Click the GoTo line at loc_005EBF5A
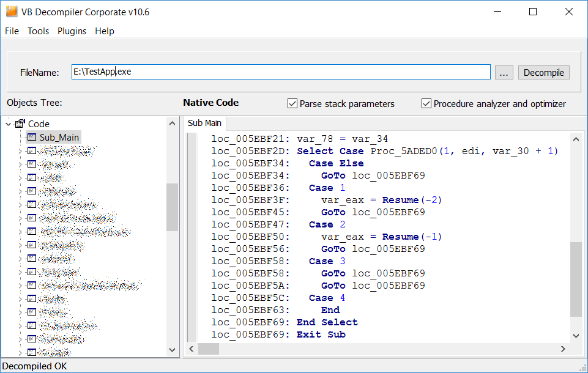Screen dimensions: 588x373 318,286
